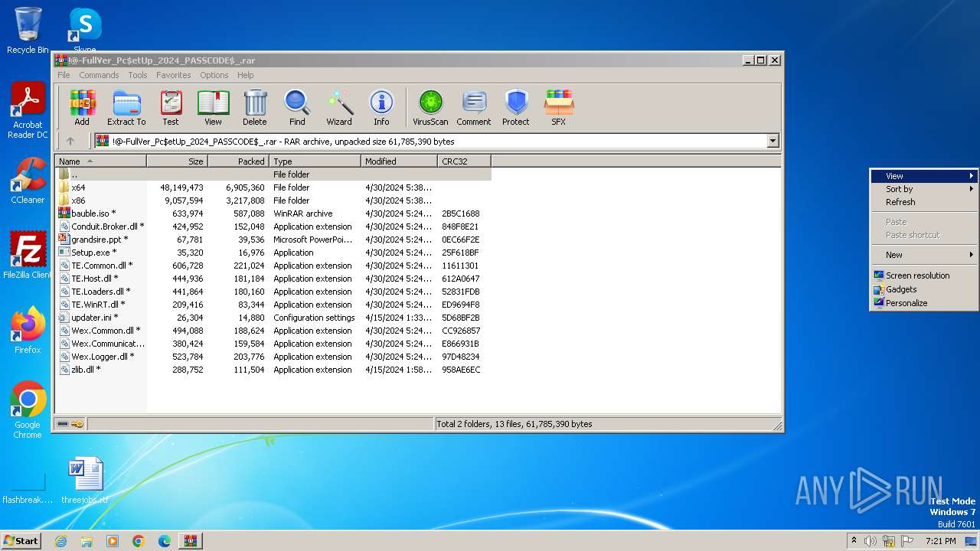This screenshot has width=980, height=551.
Task: Create SFX archive icon
Action: [559, 107]
